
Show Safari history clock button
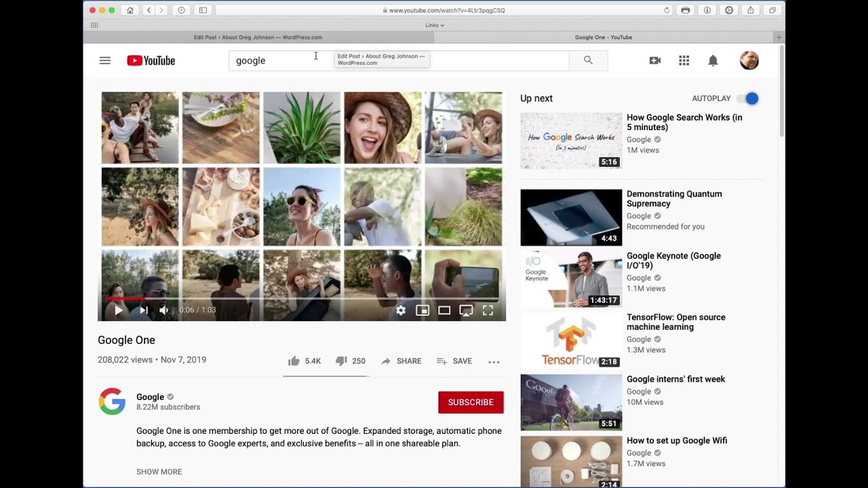click(181, 10)
